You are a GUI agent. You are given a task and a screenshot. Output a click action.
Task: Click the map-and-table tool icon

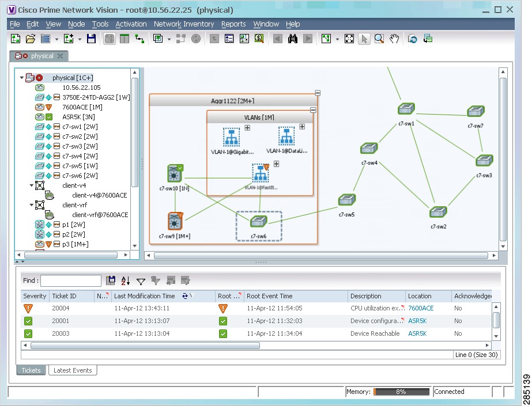click(x=244, y=39)
